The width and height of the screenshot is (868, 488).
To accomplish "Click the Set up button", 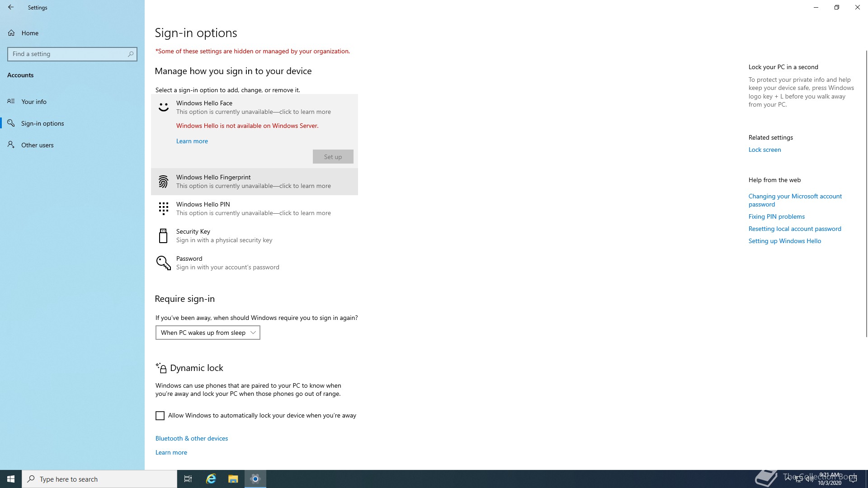I will click(333, 157).
